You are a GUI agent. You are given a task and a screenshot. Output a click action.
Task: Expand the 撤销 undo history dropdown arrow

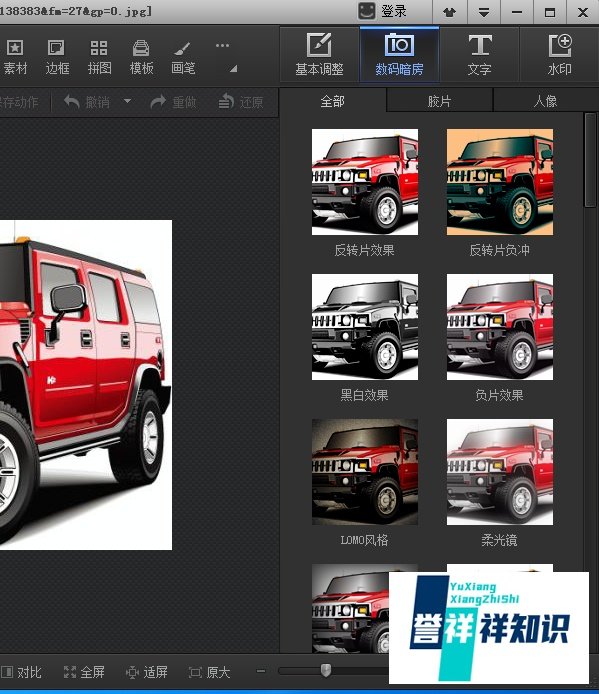tap(127, 101)
